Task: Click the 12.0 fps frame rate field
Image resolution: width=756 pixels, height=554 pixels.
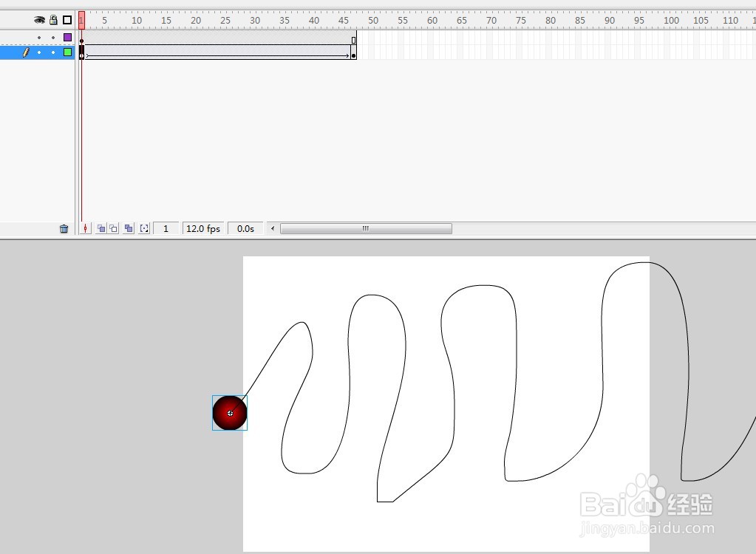Action: coord(203,228)
